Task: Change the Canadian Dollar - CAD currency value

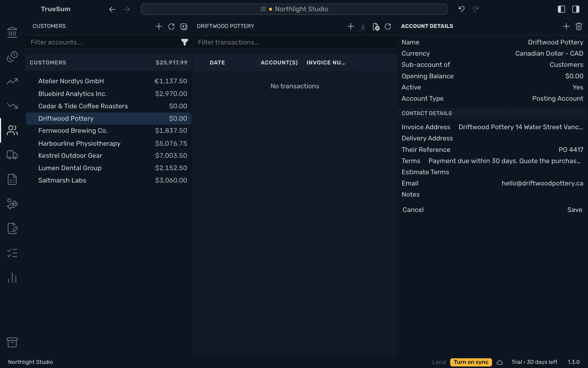Action: [x=549, y=54]
